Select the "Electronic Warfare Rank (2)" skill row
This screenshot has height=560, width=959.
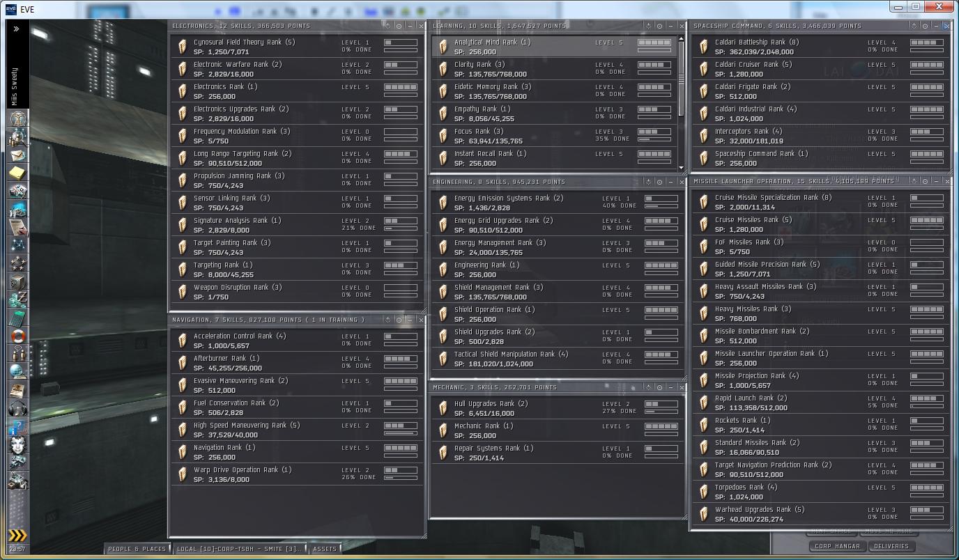tap(298, 69)
